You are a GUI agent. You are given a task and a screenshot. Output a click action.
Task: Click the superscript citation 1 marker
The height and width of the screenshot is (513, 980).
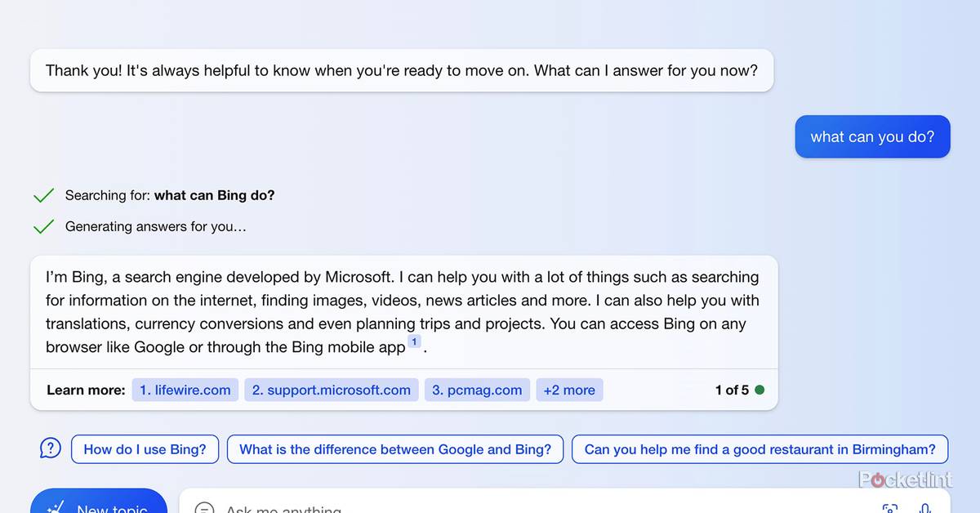(414, 341)
